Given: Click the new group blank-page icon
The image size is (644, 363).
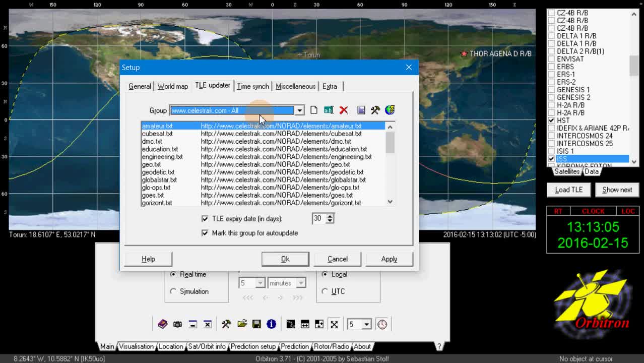Looking at the screenshot, I should 314,110.
